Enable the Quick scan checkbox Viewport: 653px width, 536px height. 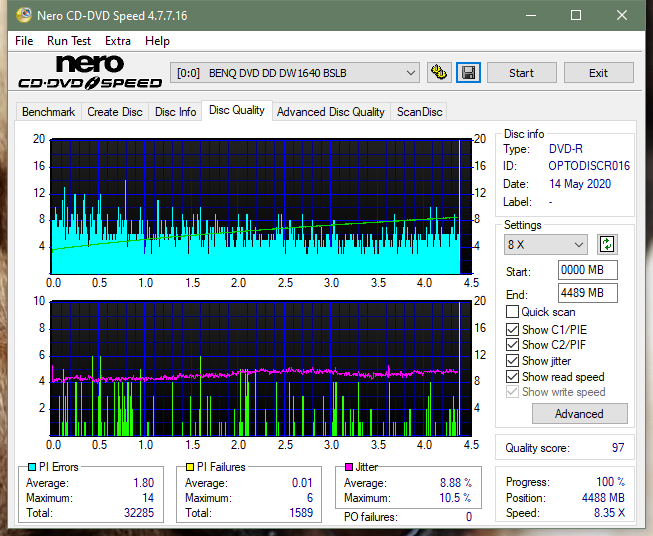pos(512,312)
